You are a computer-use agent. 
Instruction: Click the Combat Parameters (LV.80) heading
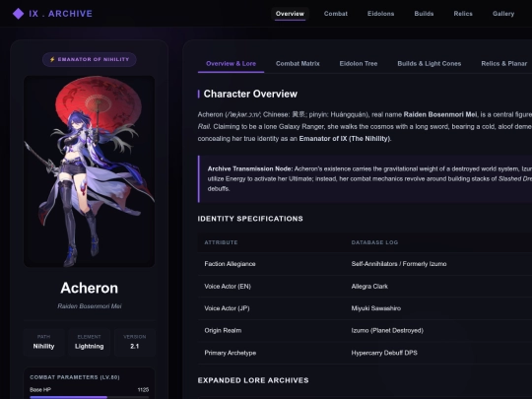point(75,377)
